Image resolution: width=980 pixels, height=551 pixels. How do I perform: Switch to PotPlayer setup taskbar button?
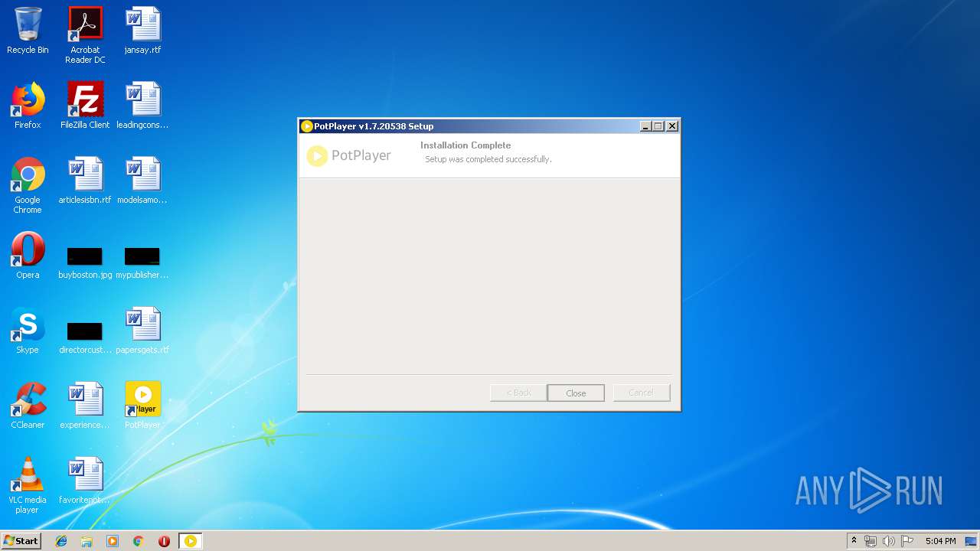pyautogui.click(x=191, y=541)
